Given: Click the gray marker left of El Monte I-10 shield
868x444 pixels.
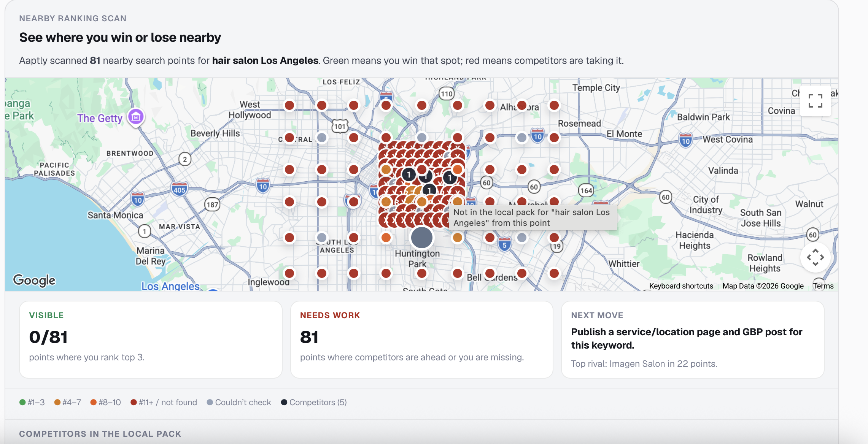Looking at the screenshot, I should tap(522, 137).
